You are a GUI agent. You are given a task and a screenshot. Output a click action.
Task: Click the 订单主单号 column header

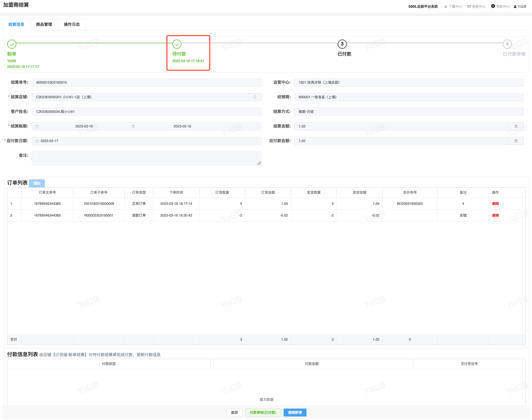[x=47, y=193]
